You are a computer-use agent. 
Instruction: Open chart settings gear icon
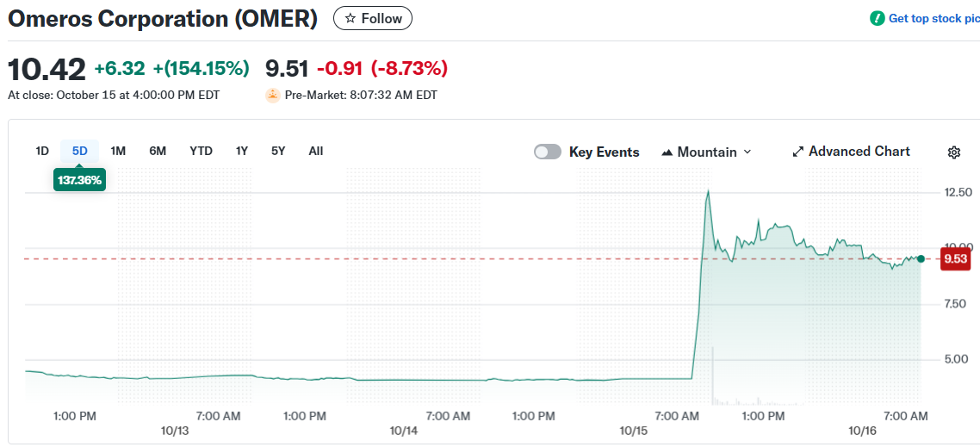click(953, 152)
